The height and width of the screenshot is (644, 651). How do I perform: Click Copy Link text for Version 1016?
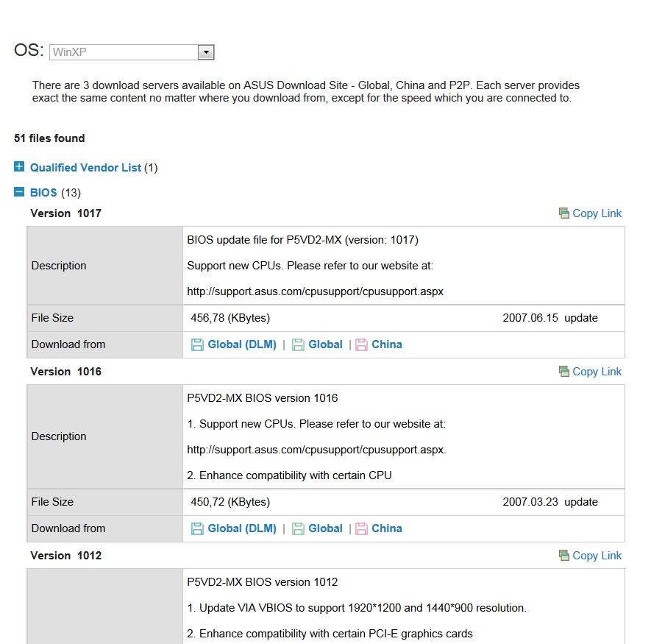597,372
